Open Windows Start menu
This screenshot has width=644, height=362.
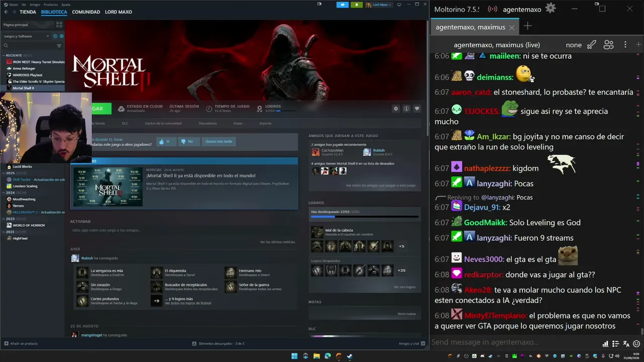click(x=294, y=356)
